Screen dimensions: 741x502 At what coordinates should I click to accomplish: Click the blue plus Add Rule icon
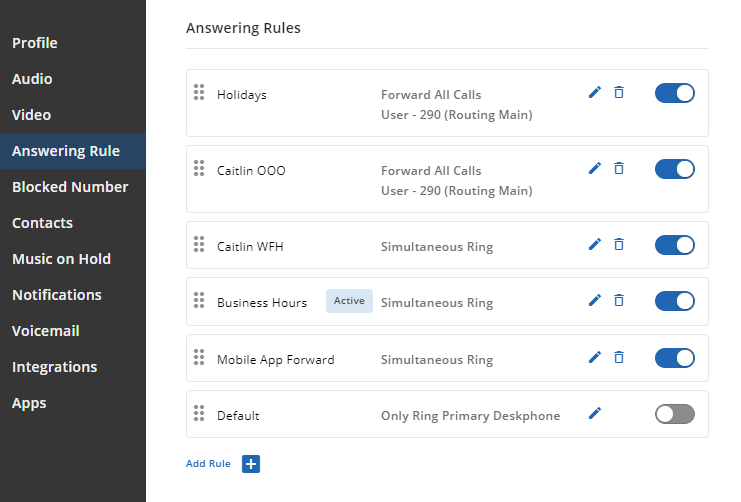(x=251, y=464)
